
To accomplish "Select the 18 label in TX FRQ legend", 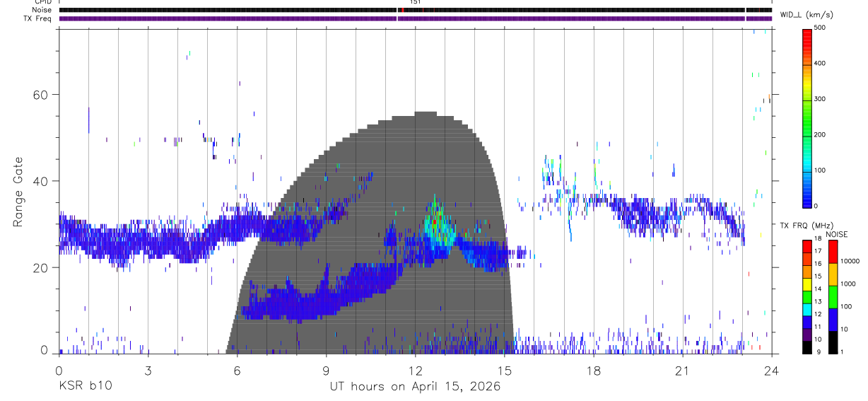I will [x=818, y=239].
